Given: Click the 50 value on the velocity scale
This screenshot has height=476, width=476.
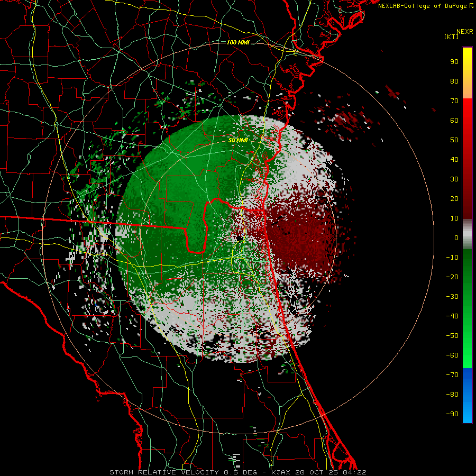Looking at the screenshot, I should (454, 140).
